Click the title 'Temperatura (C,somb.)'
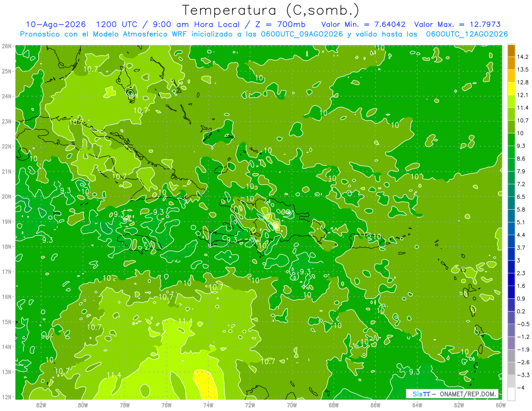The height and width of the screenshot is (411, 532). pos(270,10)
